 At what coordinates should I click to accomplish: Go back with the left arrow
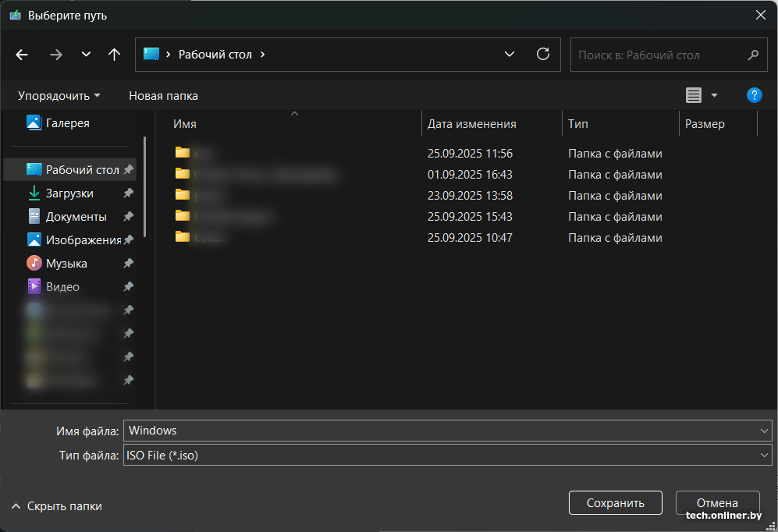pos(22,55)
